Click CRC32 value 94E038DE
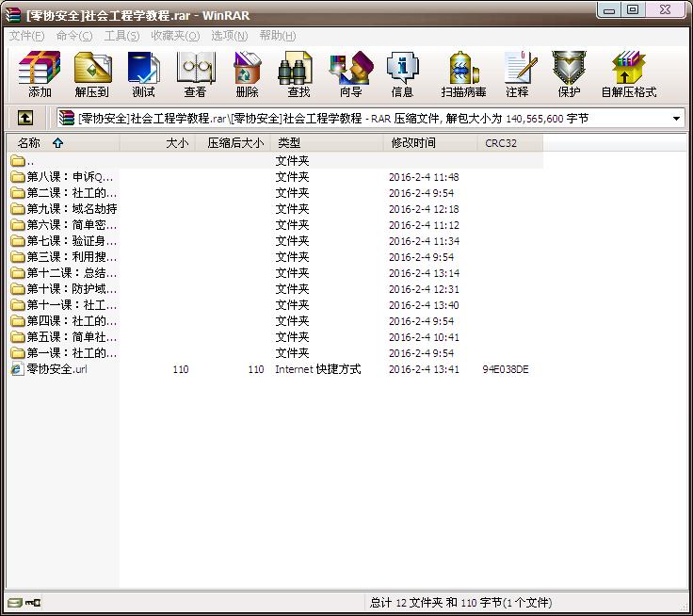The width and height of the screenshot is (693, 616). point(506,369)
